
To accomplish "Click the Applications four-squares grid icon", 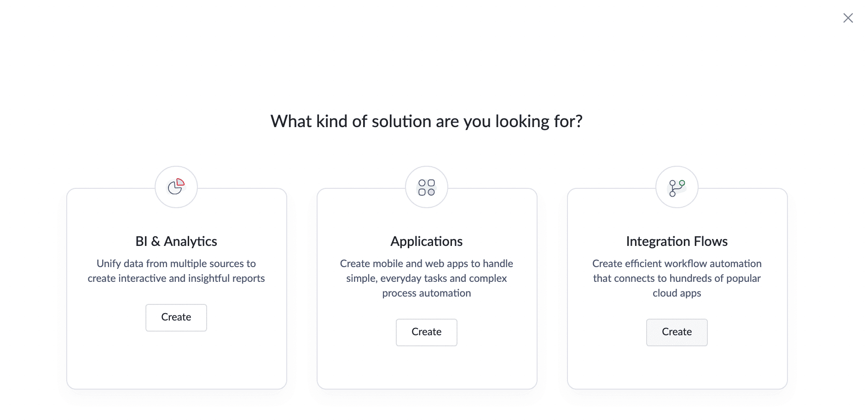I will (x=426, y=187).
